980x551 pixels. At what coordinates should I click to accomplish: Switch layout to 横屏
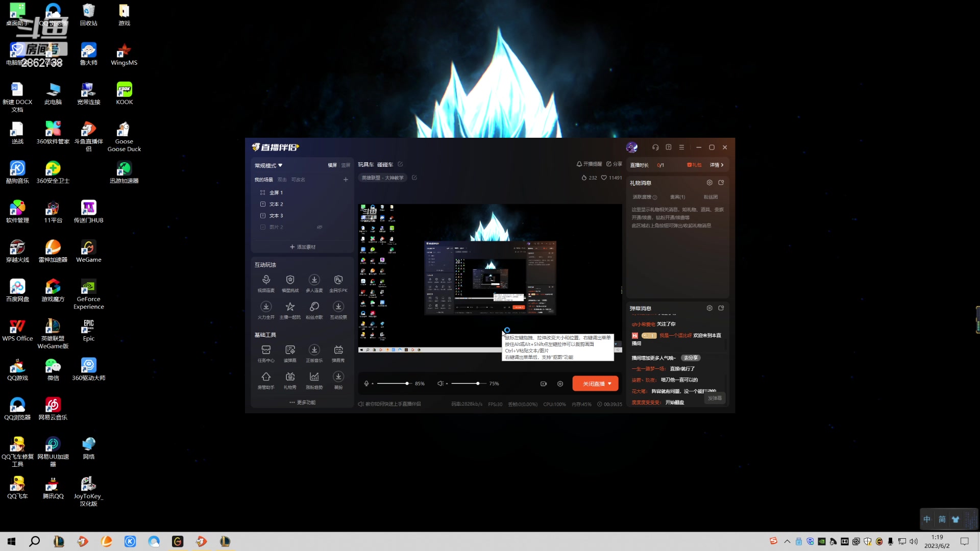[x=332, y=165]
